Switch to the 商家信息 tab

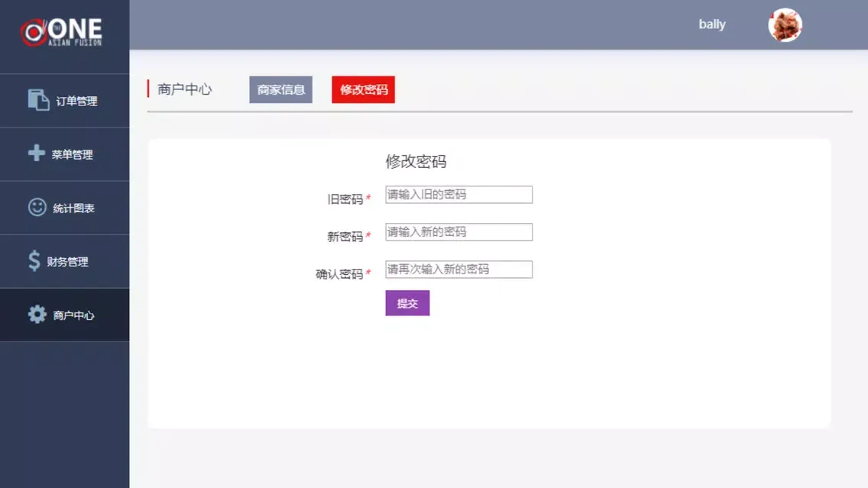(280, 89)
